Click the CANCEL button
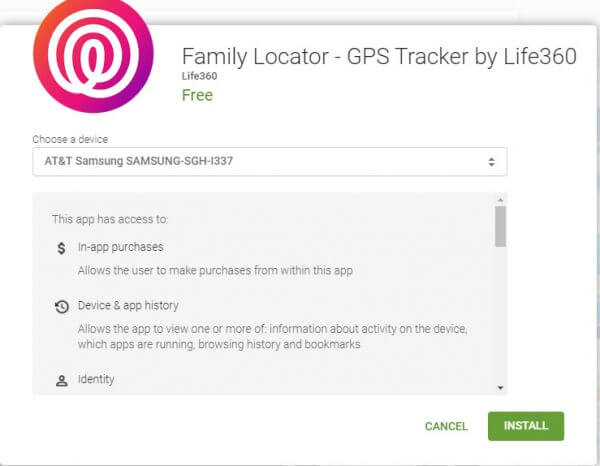The height and width of the screenshot is (466, 600). click(446, 426)
